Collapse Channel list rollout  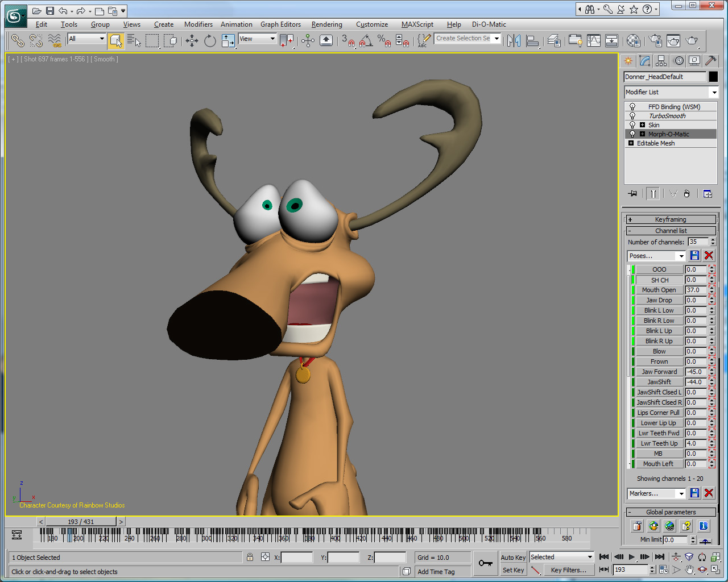[x=671, y=231]
